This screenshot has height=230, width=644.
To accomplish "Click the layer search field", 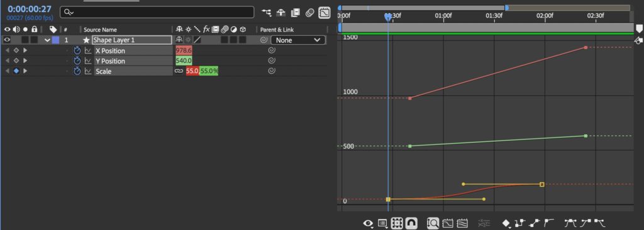I will [157, 13].
